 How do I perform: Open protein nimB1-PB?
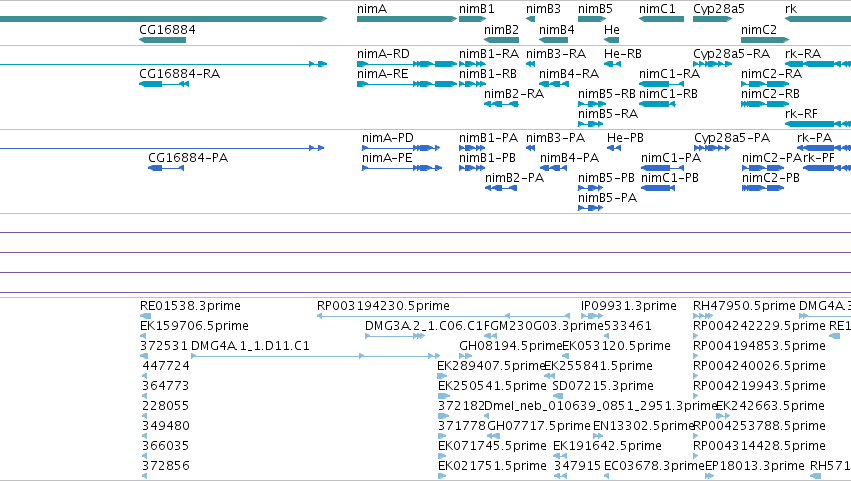tap(487, 158)
